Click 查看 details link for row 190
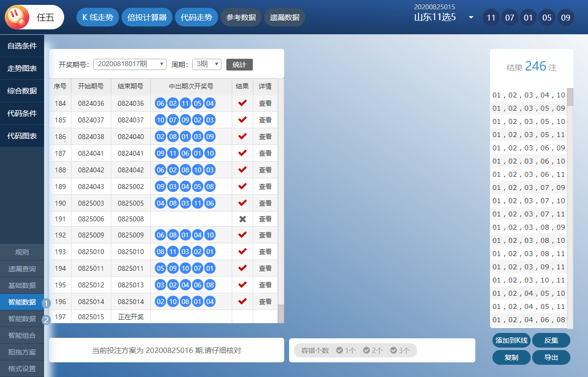Viewport: 588px width, 377px height. coord(265,203)
